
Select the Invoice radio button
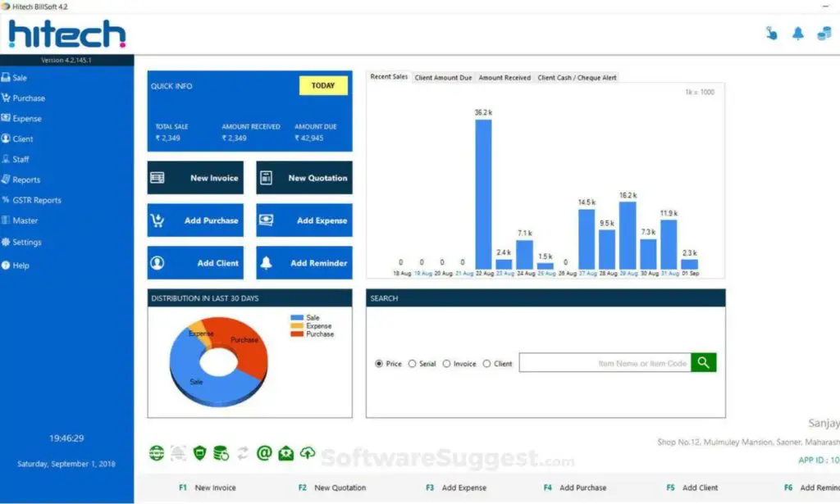pos(446,364)
